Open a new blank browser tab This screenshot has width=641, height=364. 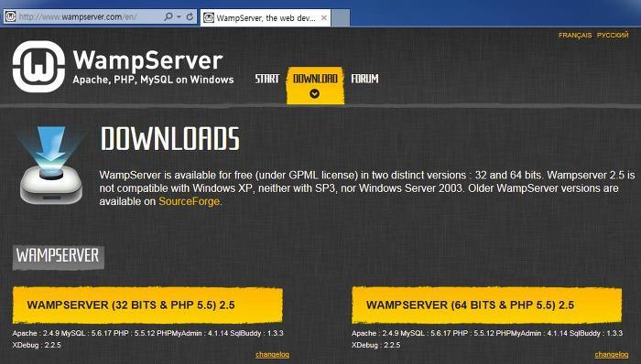(x=340, y=18)
